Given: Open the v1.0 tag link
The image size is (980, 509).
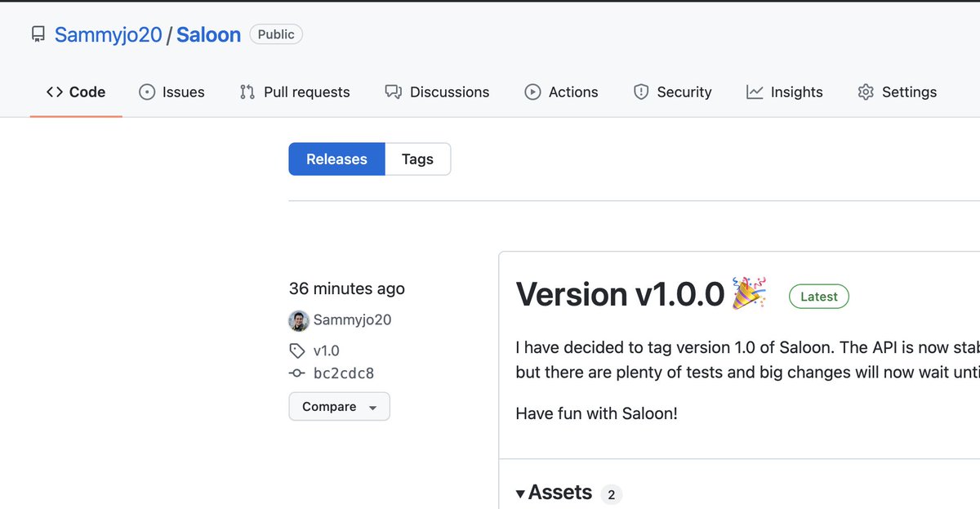Looking at the screenshot, I should [326, 350].
